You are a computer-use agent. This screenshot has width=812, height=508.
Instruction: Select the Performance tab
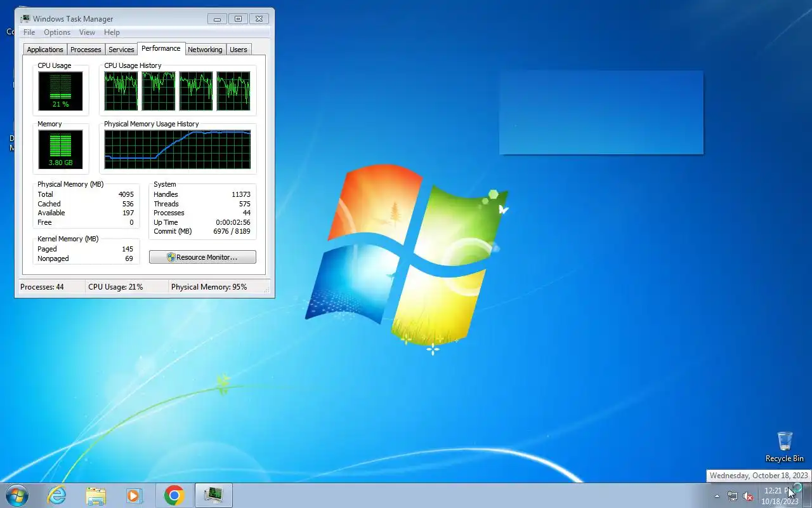pyautogui.click(x=160, y=48)
